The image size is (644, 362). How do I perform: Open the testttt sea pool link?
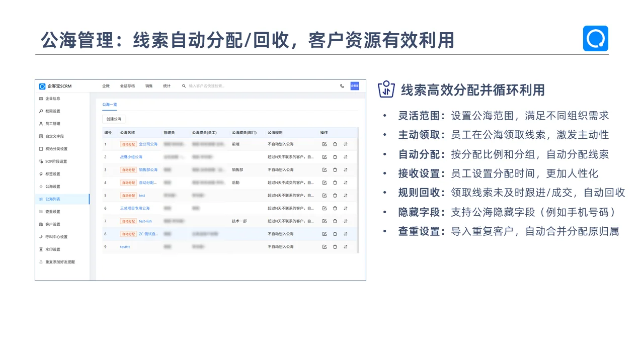[125, 247]
